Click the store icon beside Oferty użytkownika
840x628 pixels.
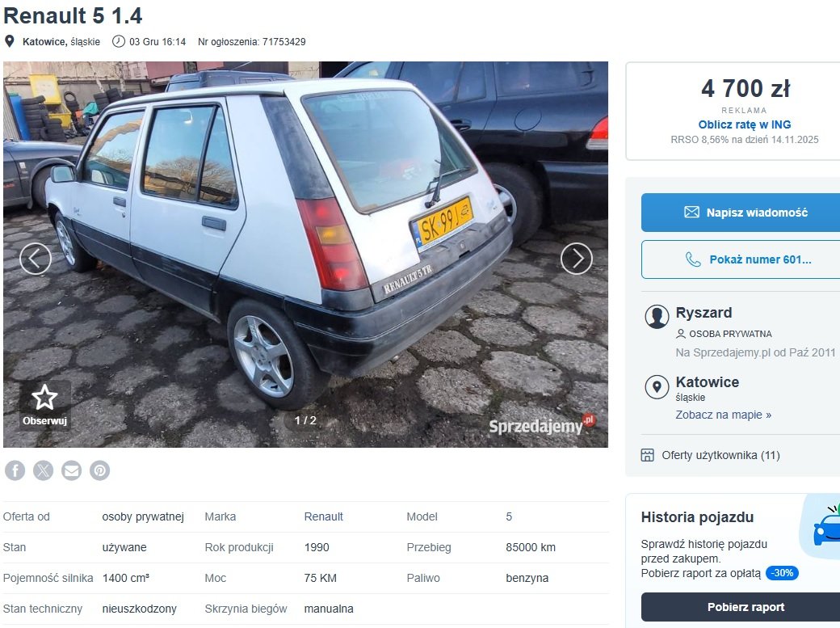click(647, 455)
